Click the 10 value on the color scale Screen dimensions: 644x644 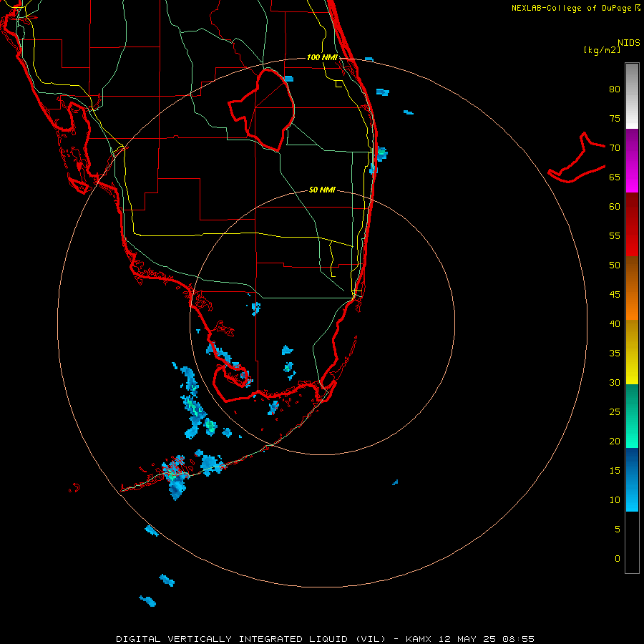[x=615, y=500]
